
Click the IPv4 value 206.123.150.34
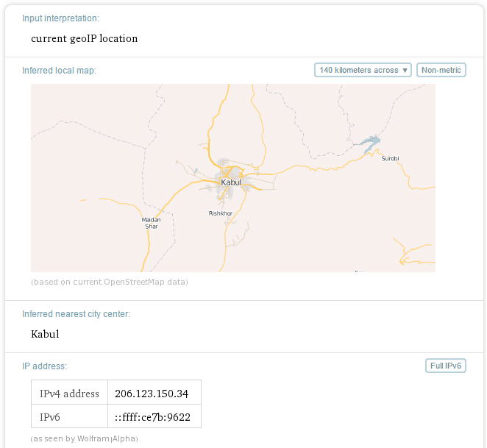[x=152, y=394]
